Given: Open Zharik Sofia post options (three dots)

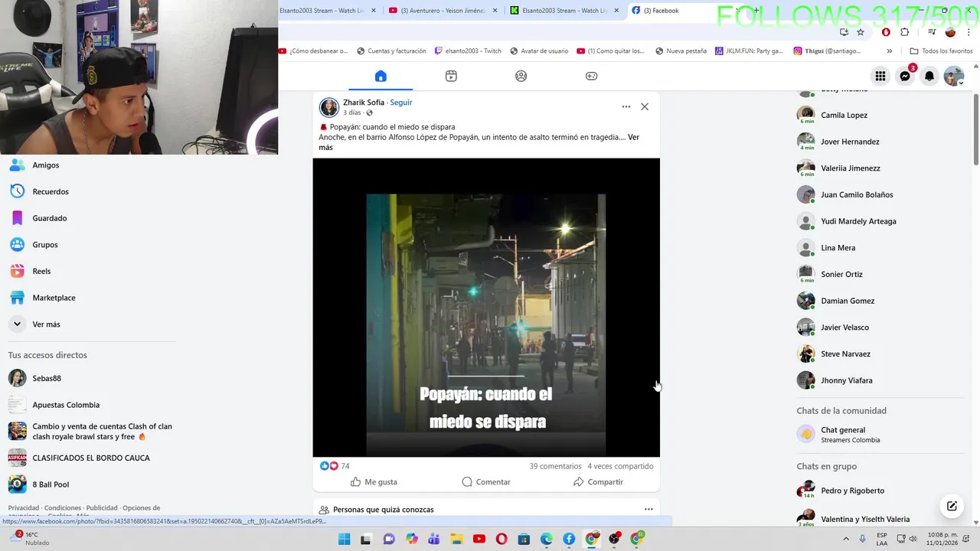Looking at the screenshot, I should tap(626, 106).
